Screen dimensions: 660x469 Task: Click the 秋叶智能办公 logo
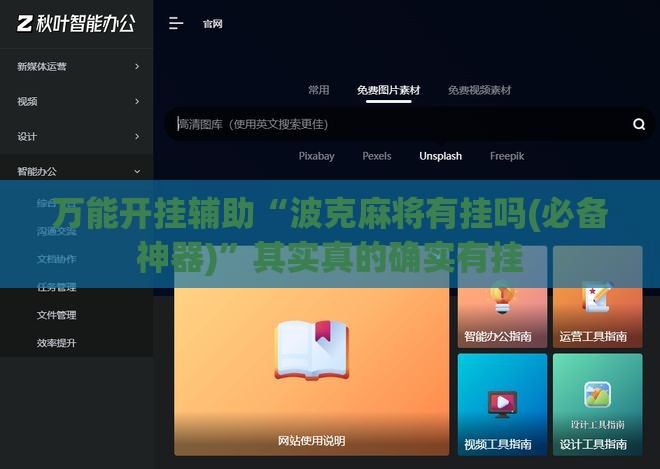pos(76,23)
